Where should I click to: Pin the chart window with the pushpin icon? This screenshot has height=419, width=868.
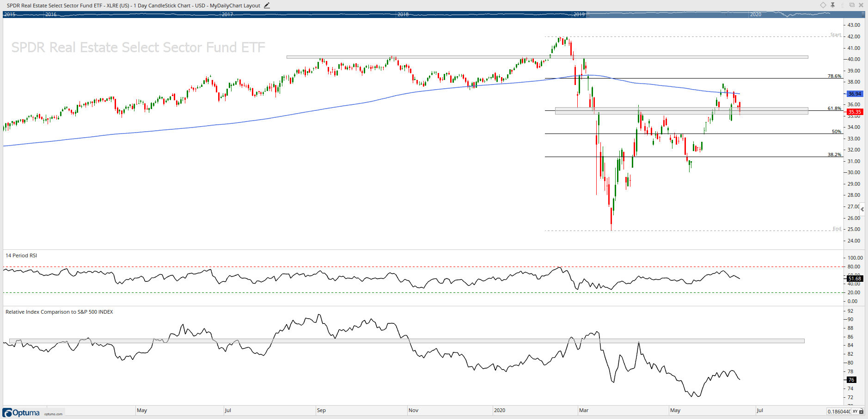tap(833, 5)
